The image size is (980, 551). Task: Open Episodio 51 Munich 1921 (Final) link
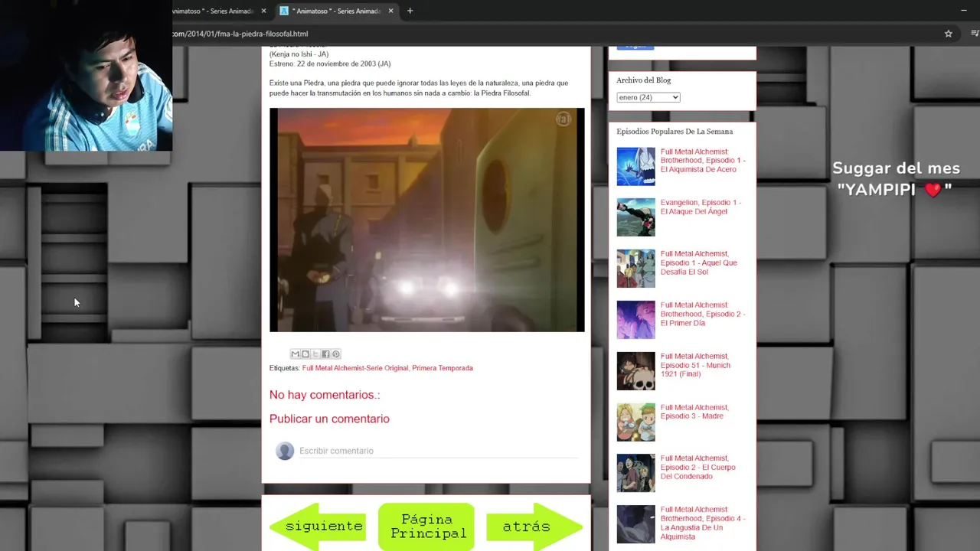pos(695,365)
